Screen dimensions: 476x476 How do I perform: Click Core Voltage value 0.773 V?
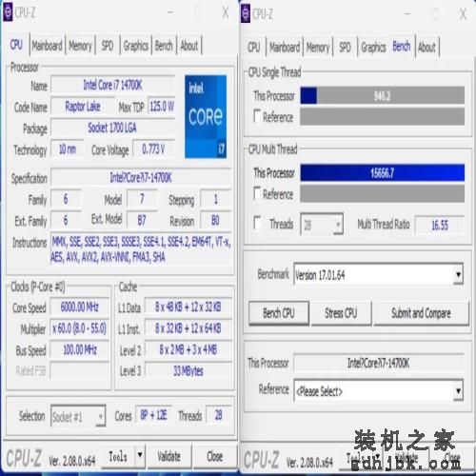tap(153, 149)
